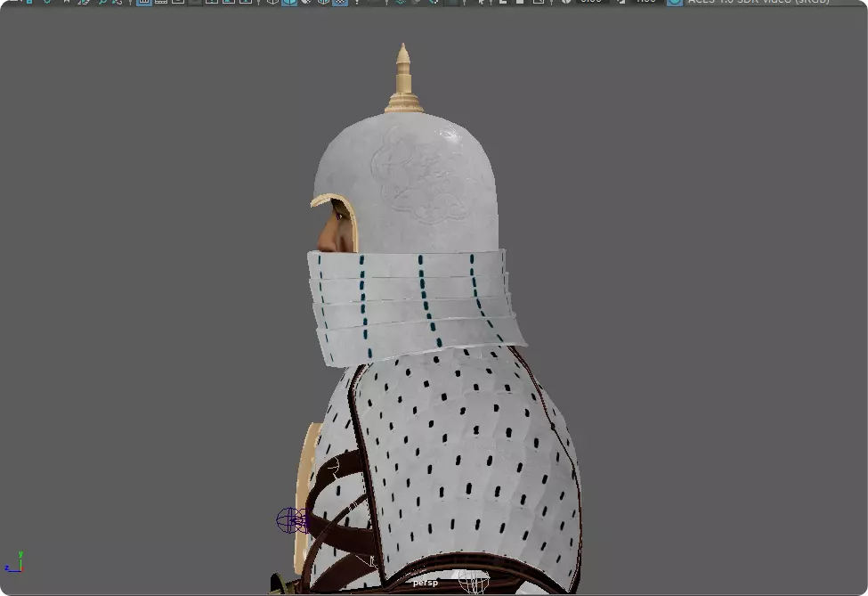Open the ACES SDR-video view transform dropdown

(x=758, y=2)
